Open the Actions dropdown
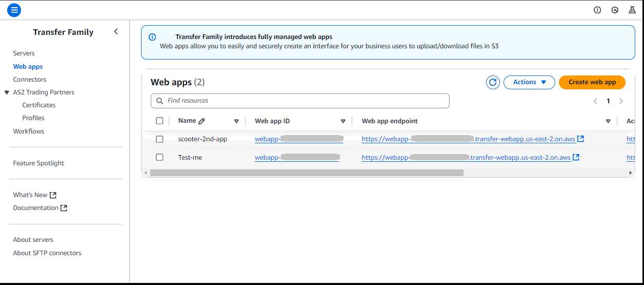The width and height of the screenshot is (644, 285). (x=529, y=82)
